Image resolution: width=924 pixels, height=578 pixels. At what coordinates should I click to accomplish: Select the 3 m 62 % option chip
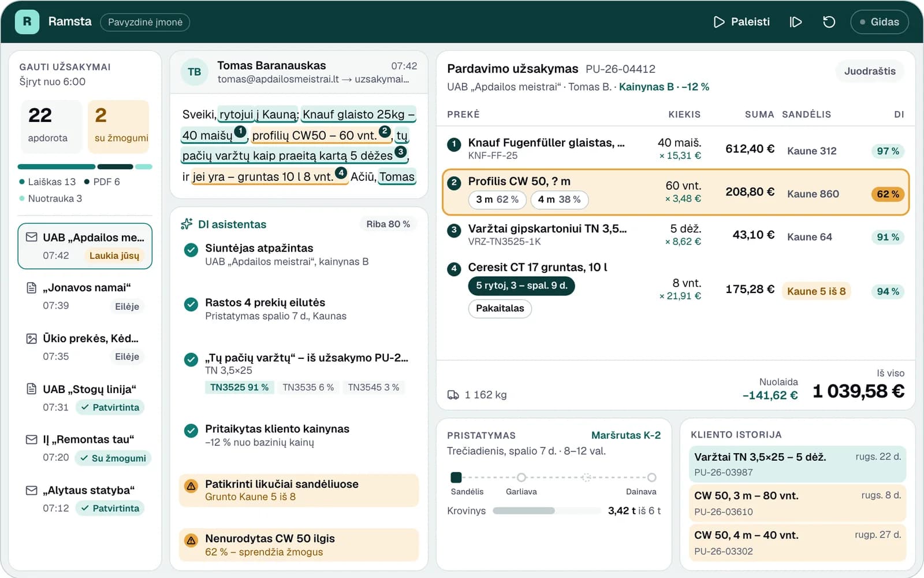click(497, 199)
